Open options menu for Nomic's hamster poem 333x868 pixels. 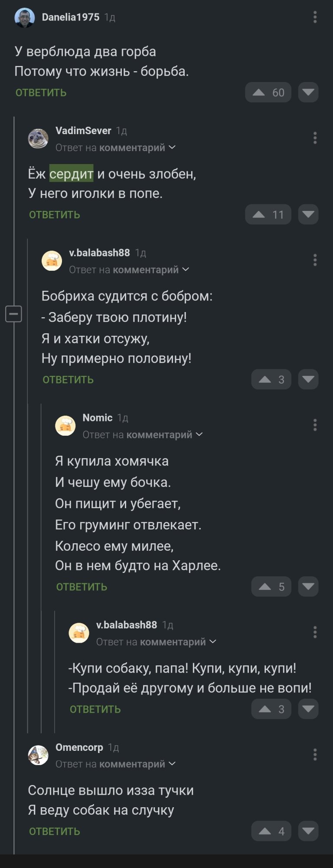click(x=315, y=425)
